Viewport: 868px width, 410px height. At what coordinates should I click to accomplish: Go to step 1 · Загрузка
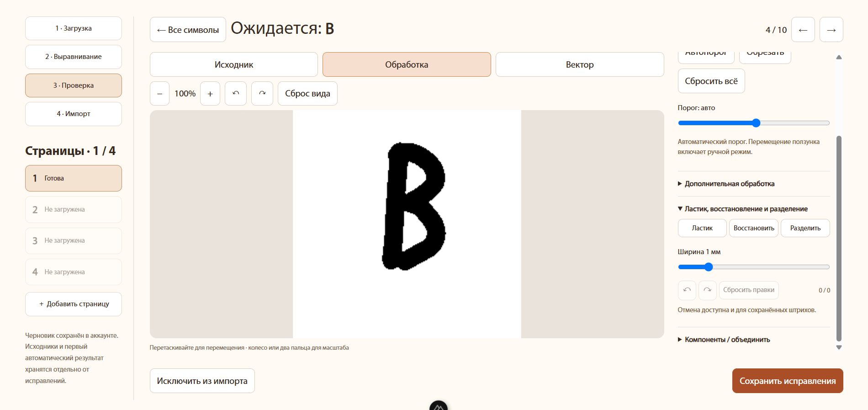pyautogui.click(x=74, y=28)
